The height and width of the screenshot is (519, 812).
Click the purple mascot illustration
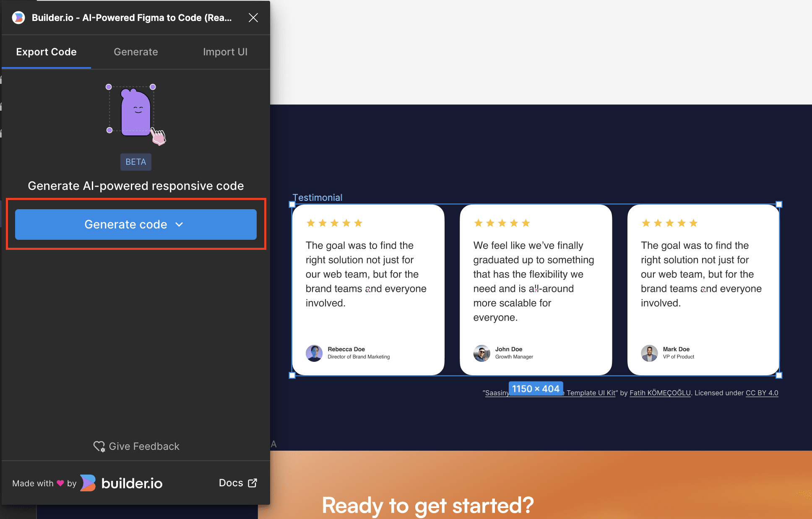pos(135,113)
